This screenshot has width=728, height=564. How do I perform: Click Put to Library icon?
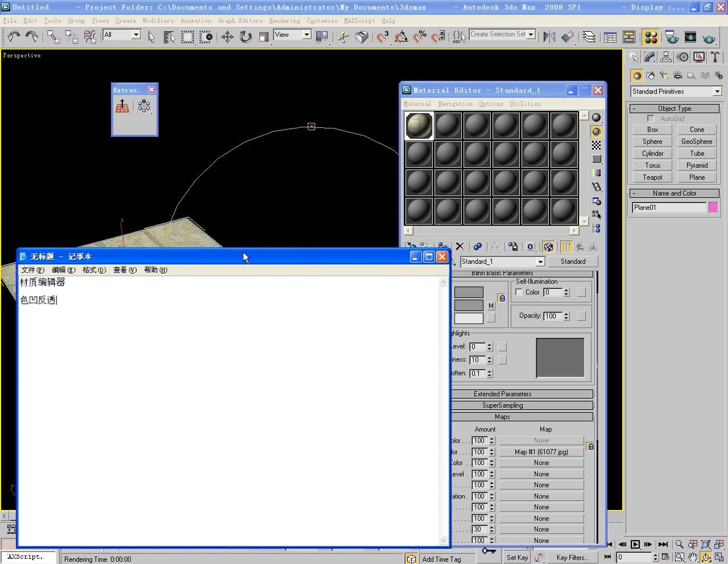(513, 247)
